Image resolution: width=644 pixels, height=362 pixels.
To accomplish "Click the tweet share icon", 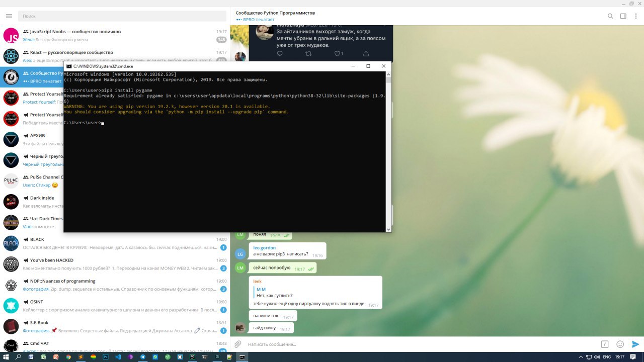I will point(366,54).
